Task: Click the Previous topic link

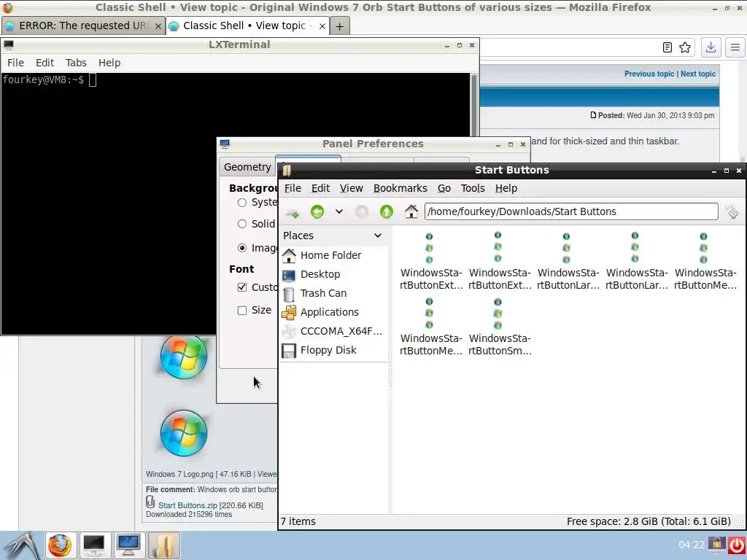Action: [649, 74]
